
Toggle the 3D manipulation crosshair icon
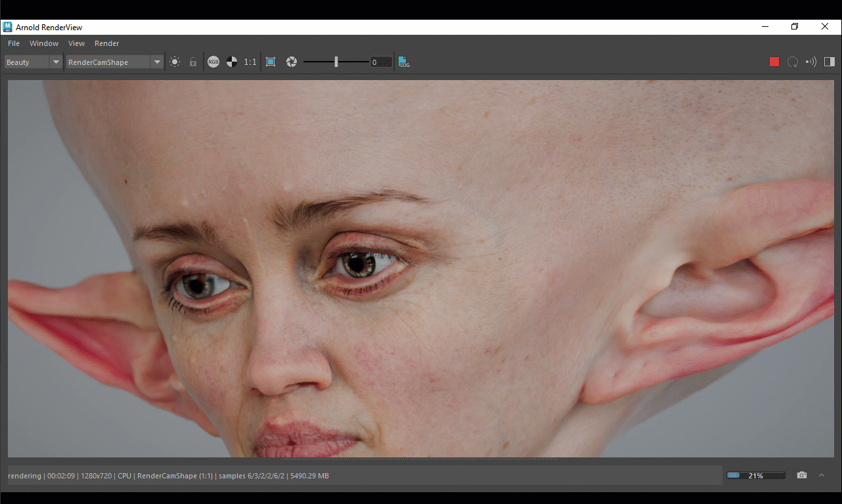point(175,62)
